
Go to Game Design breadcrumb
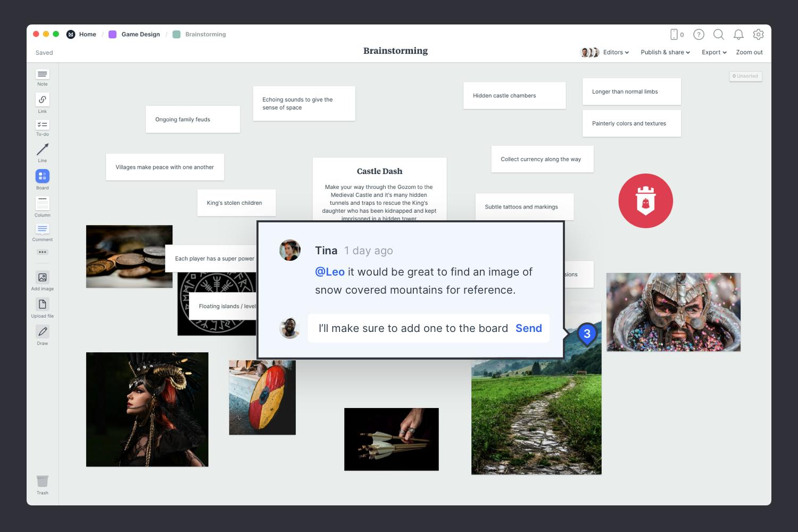140,35
